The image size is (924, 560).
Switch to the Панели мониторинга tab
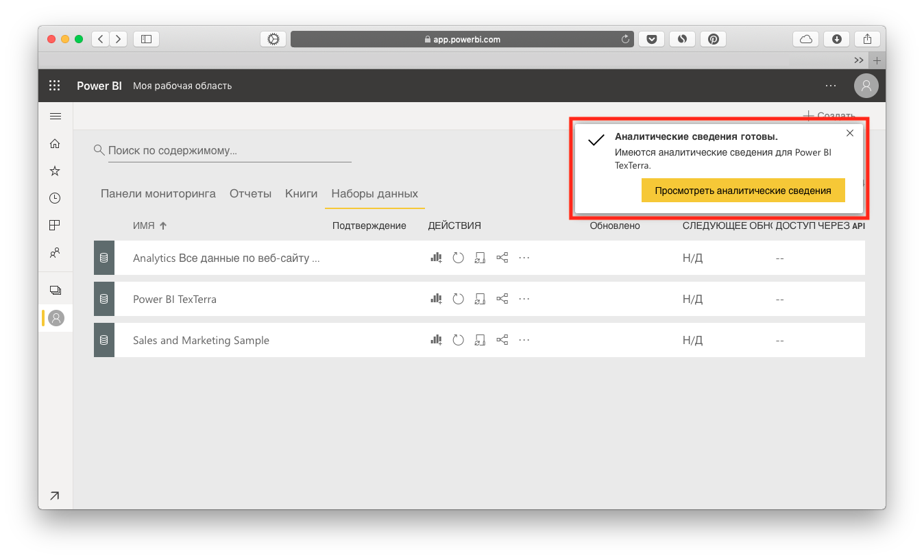point(158,193)
